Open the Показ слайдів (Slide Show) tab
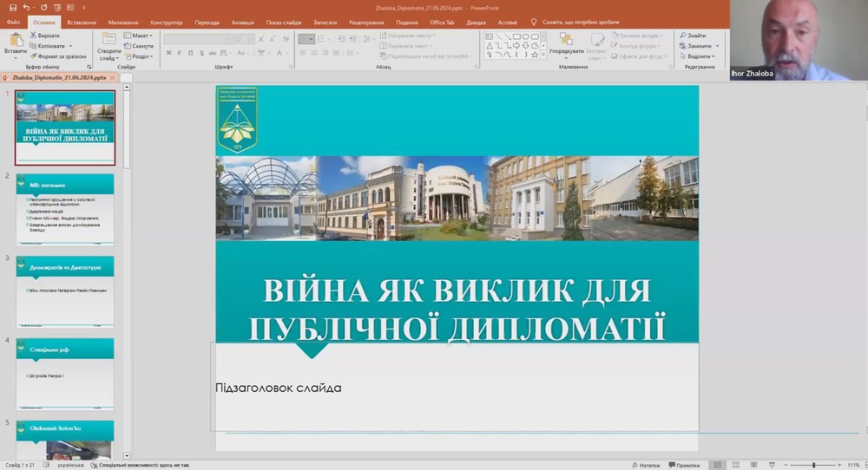Image resolution: width=868 pixels, height=470 pixels. click(x=284, y=23)
